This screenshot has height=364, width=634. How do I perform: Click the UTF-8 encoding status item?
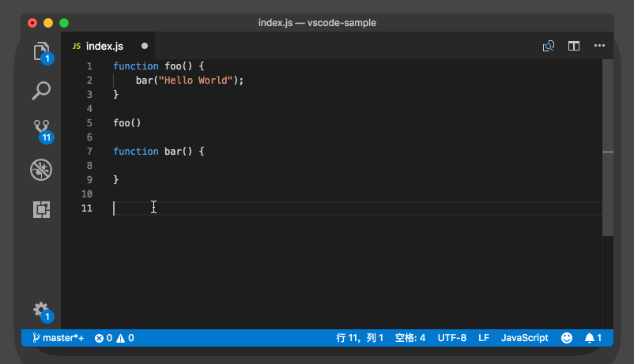[x=452, y=338]
